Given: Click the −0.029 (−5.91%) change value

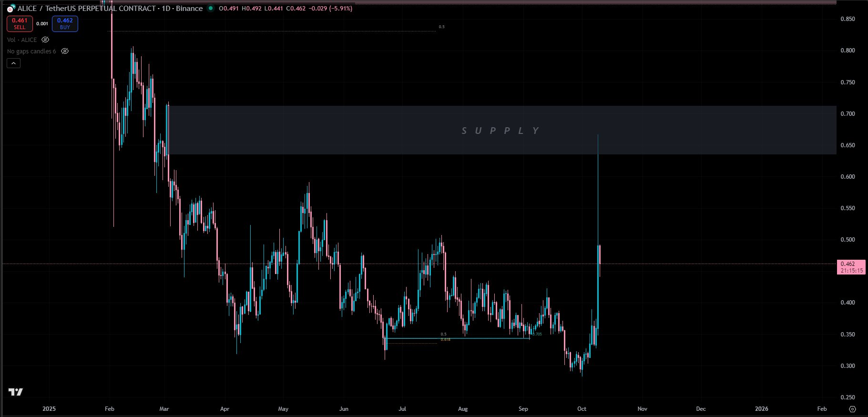Looking at the screenshot, I should pyautogui.click(x=330, y=9).
